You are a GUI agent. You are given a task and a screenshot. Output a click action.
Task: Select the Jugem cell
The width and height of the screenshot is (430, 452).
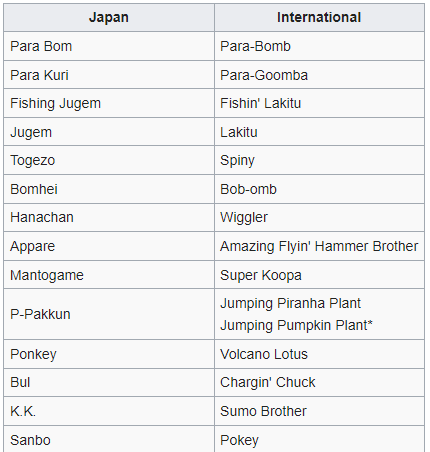[x=109, y=132]
